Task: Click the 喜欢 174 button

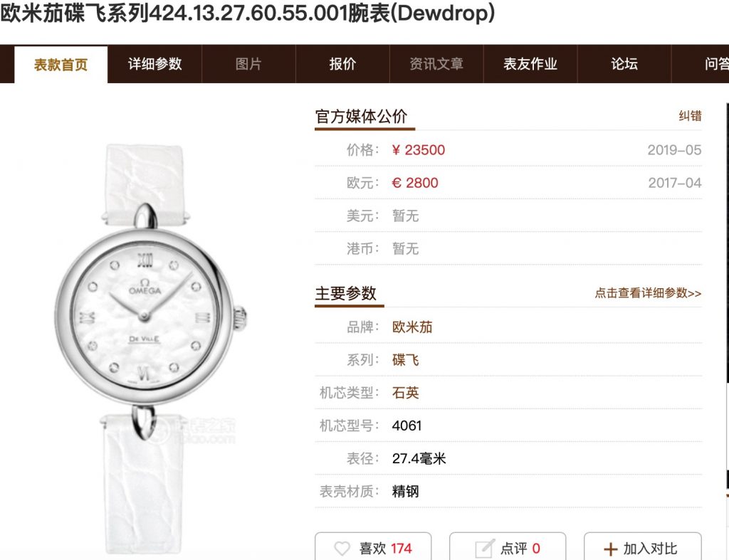Action: coord(373,546)
